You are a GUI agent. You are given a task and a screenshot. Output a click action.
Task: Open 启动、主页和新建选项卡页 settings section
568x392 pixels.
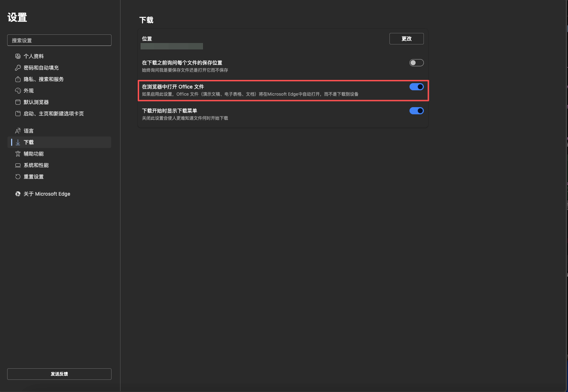pyautogui.click(x=53, y=114)
